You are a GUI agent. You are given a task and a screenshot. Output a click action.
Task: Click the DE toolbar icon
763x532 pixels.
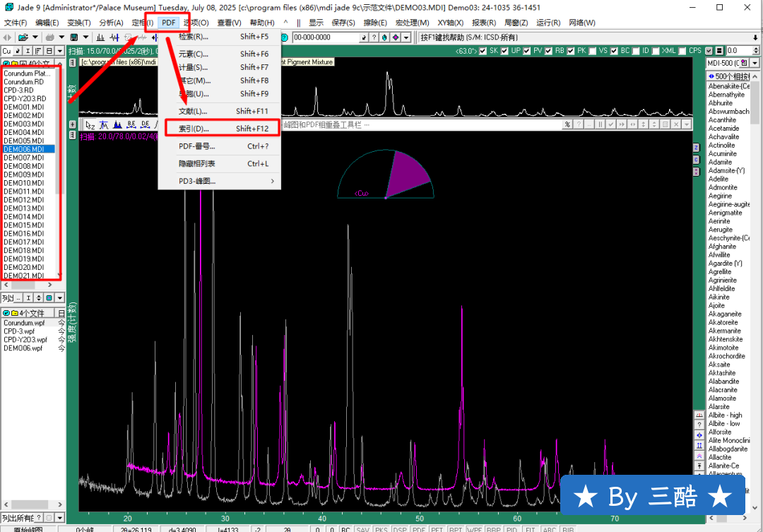tap(145, 125)
